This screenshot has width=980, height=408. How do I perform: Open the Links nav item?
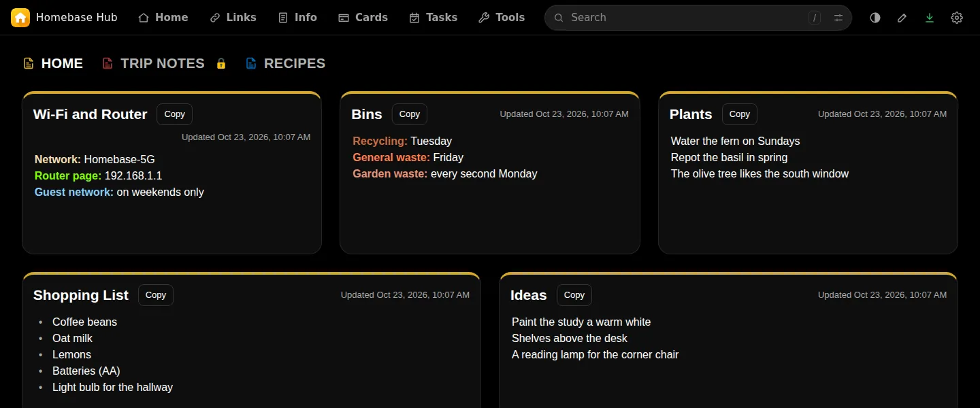(233, 18)
